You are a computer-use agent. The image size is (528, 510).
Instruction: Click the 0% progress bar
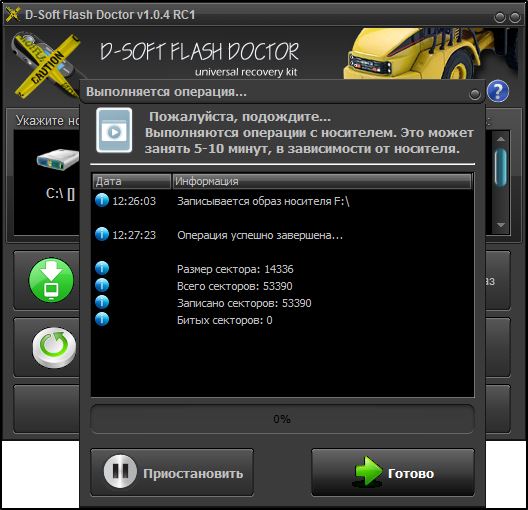pyautogui.click(x=283, y=419)
